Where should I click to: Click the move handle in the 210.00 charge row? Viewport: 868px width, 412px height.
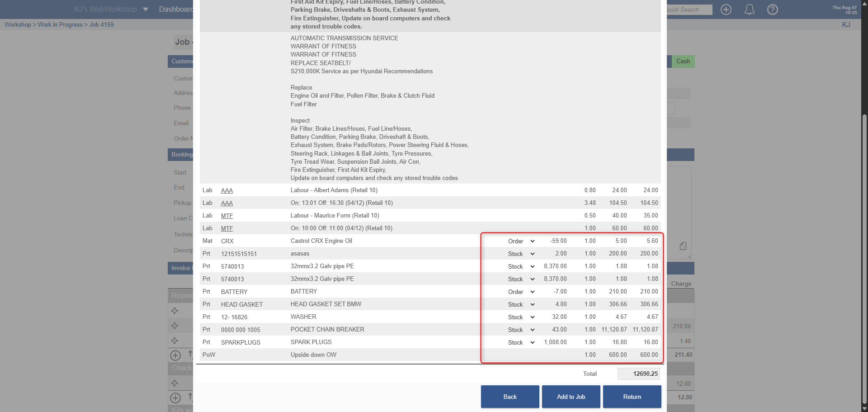pos(175,326)
